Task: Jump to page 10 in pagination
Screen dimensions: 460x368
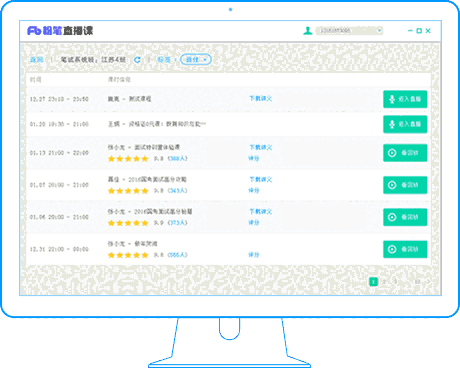Action: click(417, 282)
